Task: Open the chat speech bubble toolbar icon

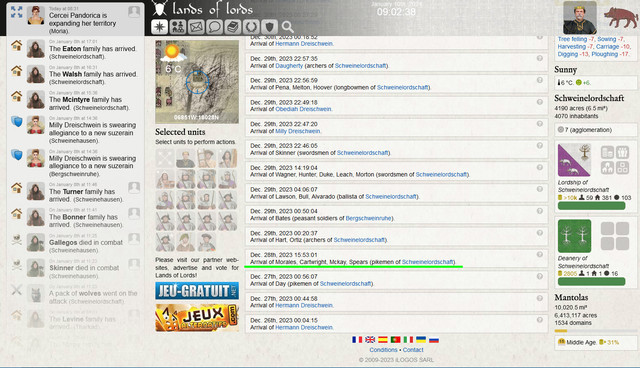Action: 215,27
